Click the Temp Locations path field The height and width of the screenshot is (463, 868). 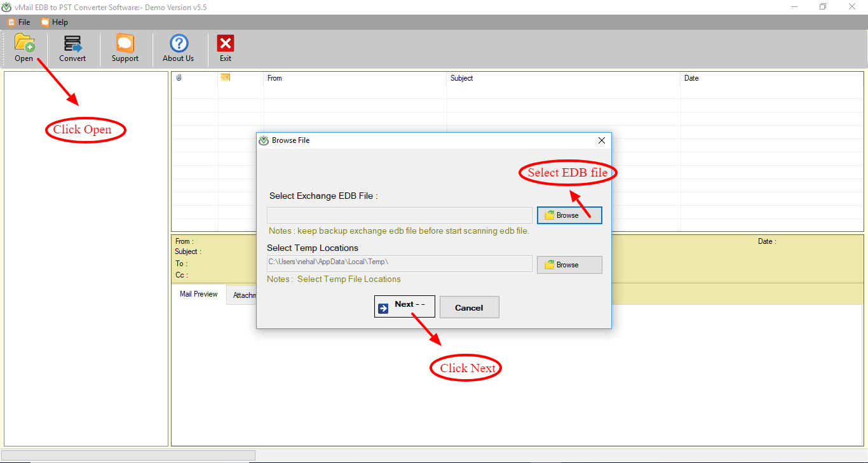[x=400, y=264]
